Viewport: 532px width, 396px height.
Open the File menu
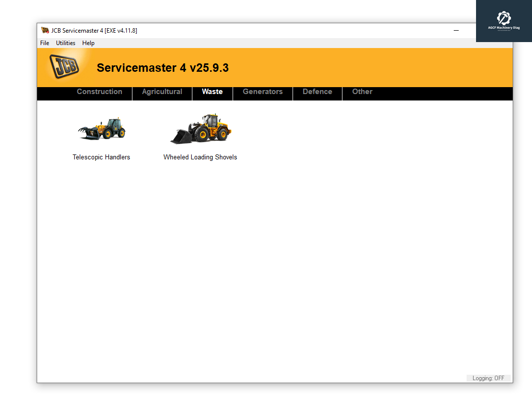point(45,43)
